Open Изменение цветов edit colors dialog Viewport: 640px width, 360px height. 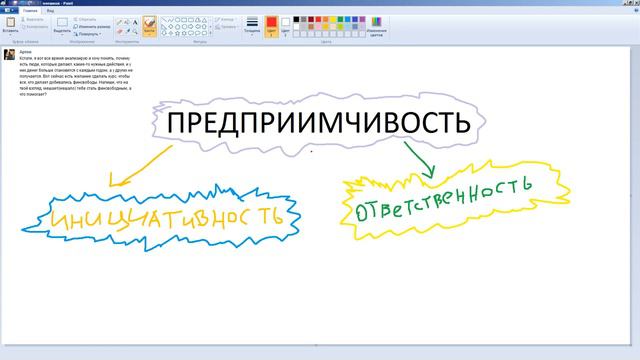coord(376,27)
